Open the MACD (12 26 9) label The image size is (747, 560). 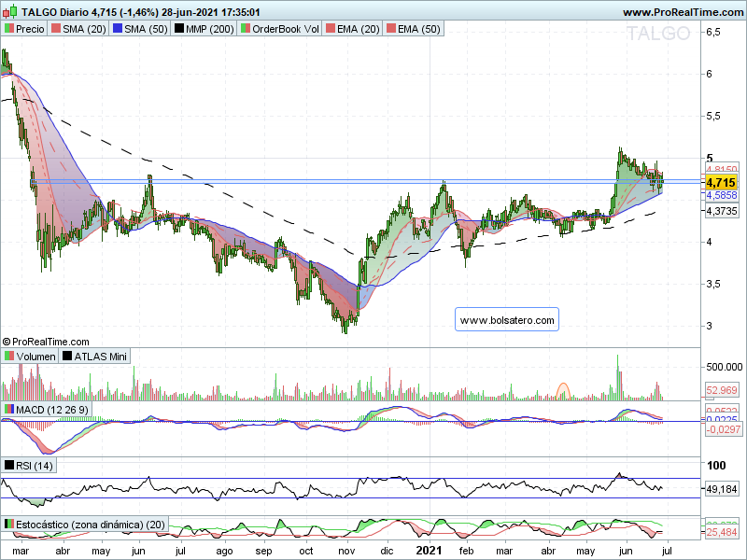(52, 410)
